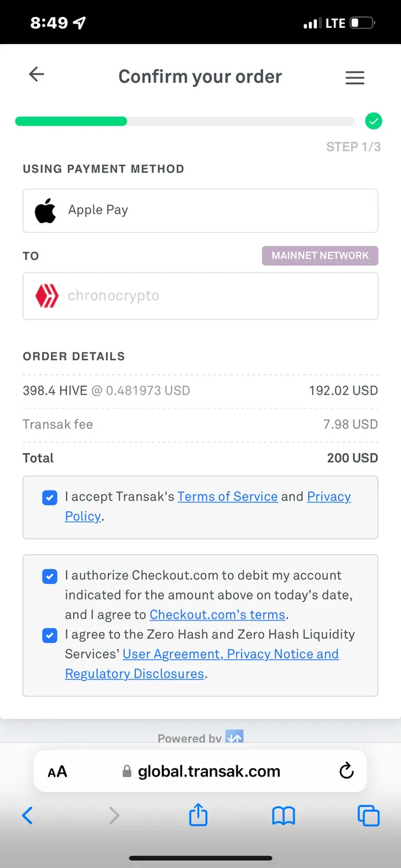
Task: Toggle the Zero Hash agreement checkbox
Action: [49, 635]
